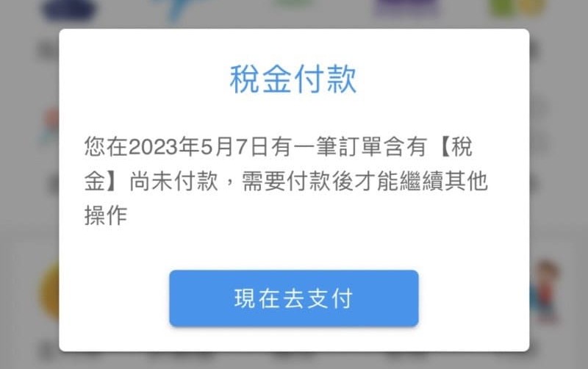Click the blurred pale green icon at top
The image size is (588, 369).
coord(293,4)
